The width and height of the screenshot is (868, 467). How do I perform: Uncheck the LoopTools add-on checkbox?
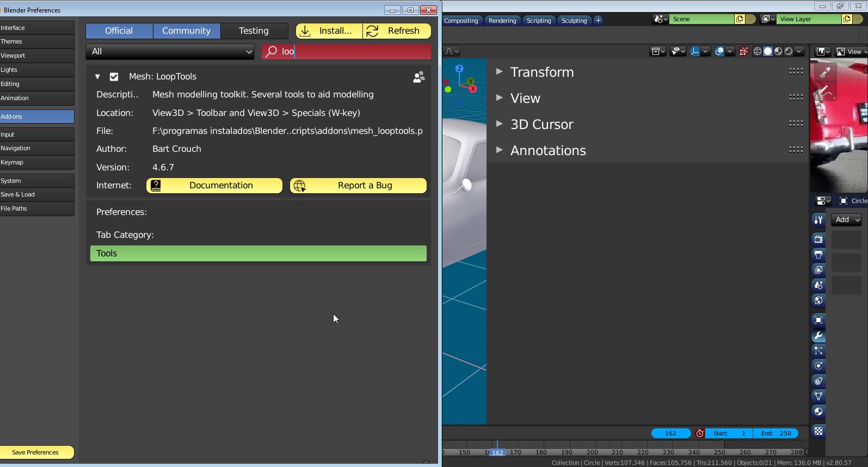tap(114, 77)
